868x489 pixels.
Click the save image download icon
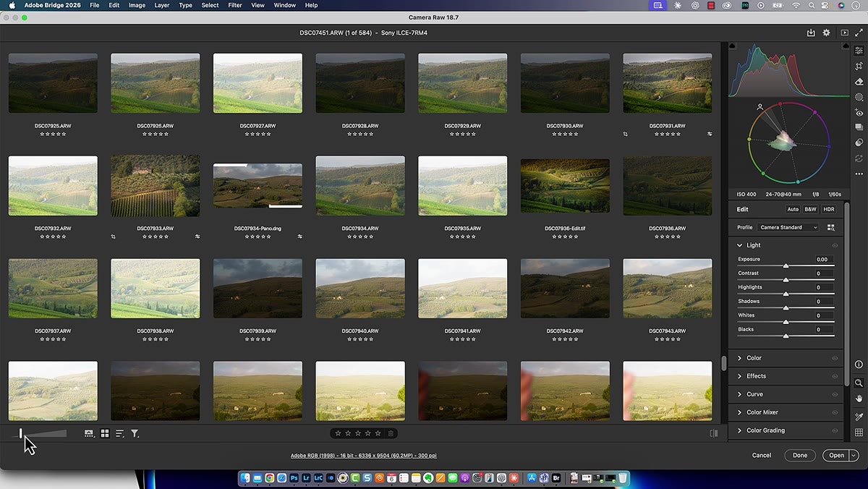coord(811,33)
